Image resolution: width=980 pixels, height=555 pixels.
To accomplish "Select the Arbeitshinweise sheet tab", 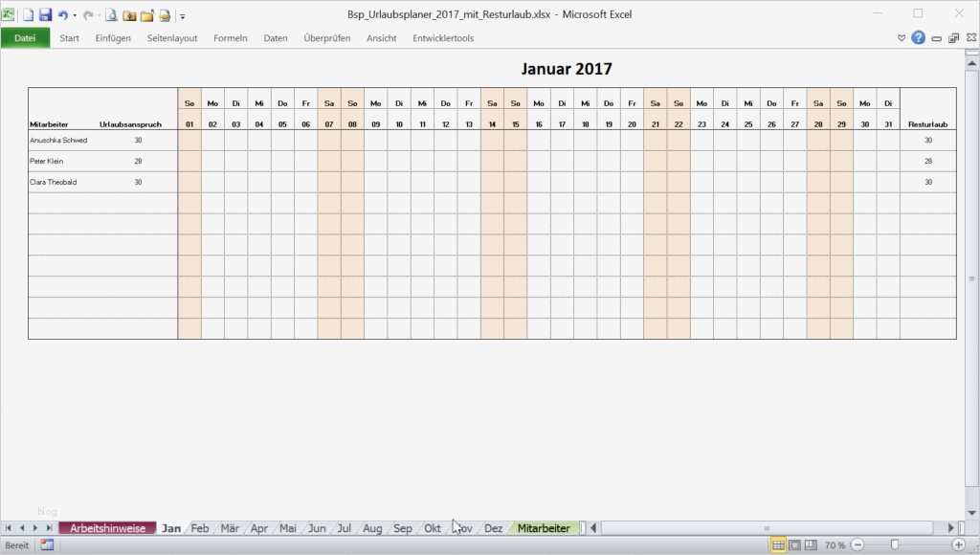I will [x=107, y=527].
